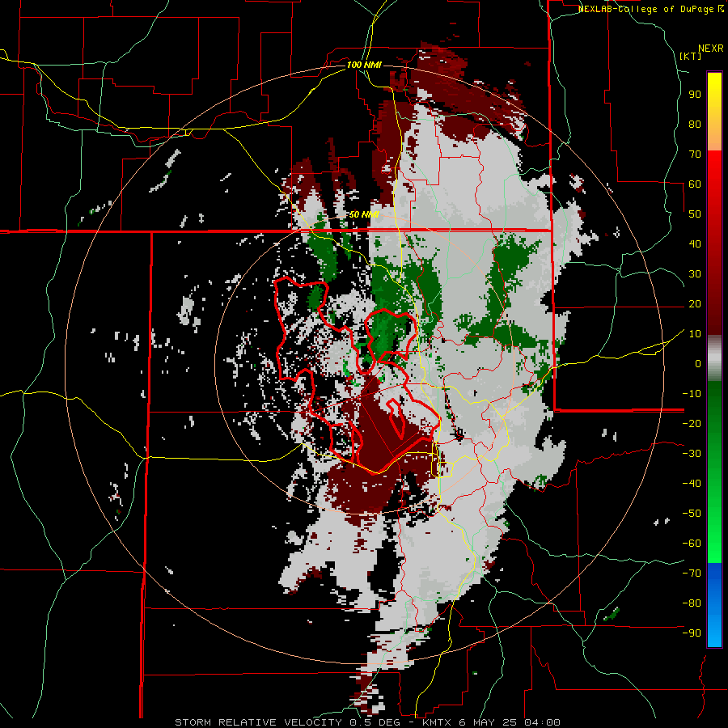Screen dimensions: 728x728
Task: Select the 90 value on the velocity scale
Action: 695,95
